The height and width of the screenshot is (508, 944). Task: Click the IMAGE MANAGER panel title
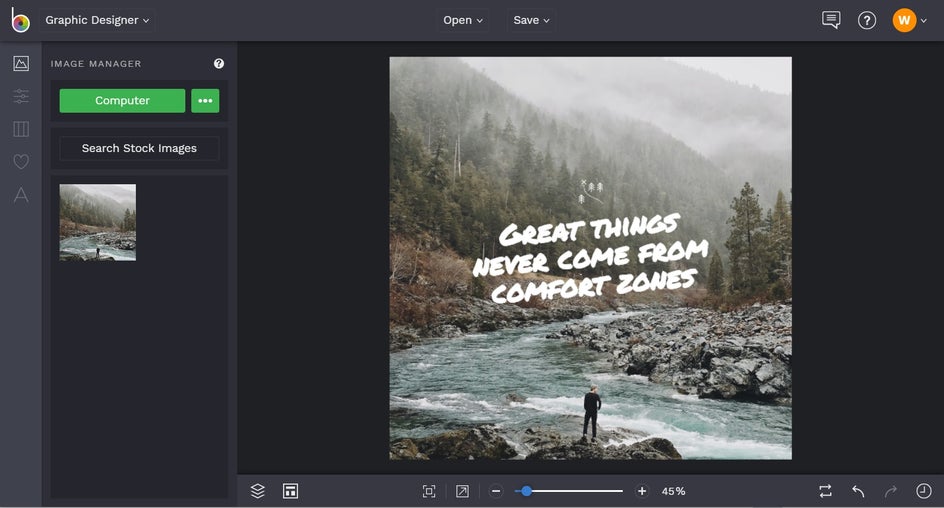[96, 63]
